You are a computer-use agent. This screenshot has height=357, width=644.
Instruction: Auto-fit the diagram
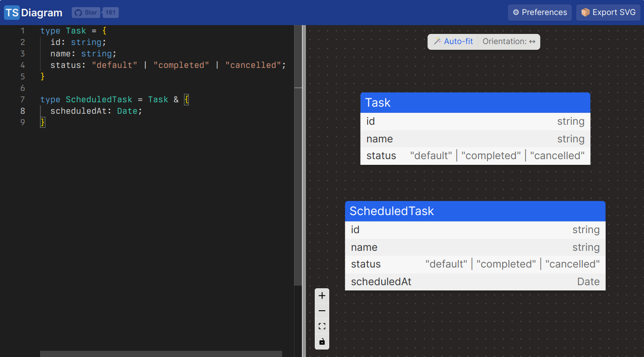(x=453, y=41)
